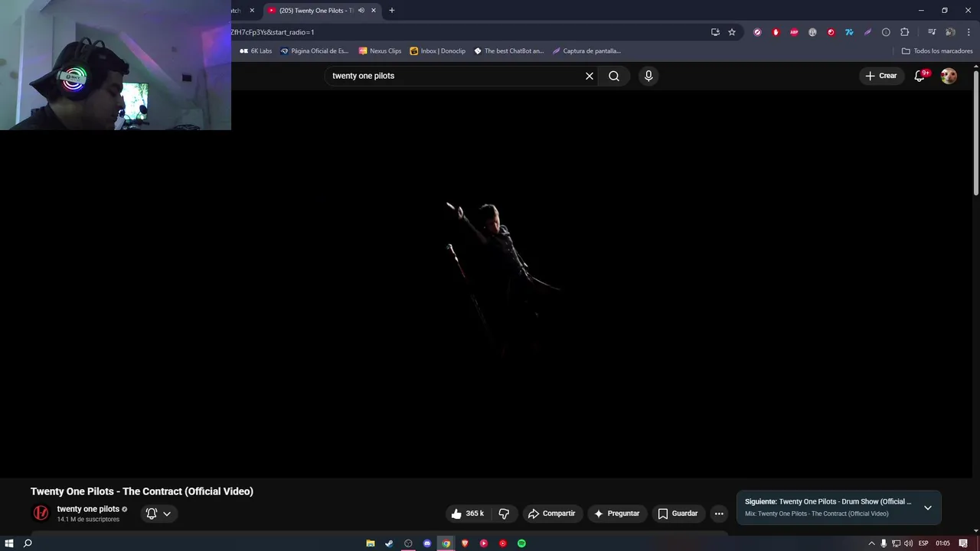Expand the Siguiente mix queue panel
The height and width of the screenshot is (551, 980).
(x=928, y=507)
